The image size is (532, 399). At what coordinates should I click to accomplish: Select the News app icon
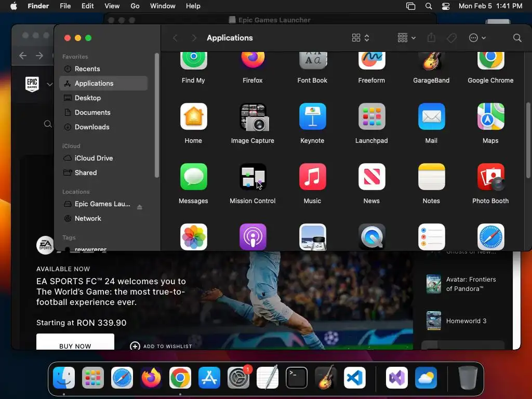[371, 177]
